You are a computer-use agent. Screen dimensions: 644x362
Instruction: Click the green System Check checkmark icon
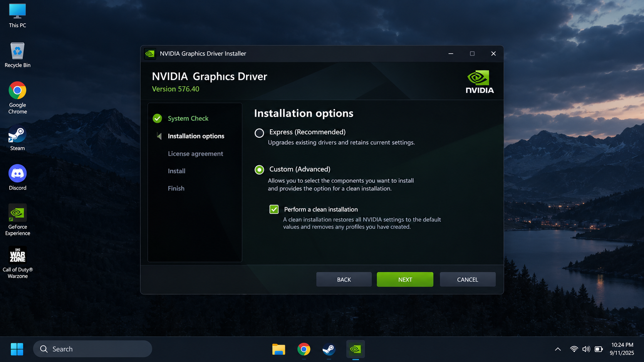[x=157, y=118]
